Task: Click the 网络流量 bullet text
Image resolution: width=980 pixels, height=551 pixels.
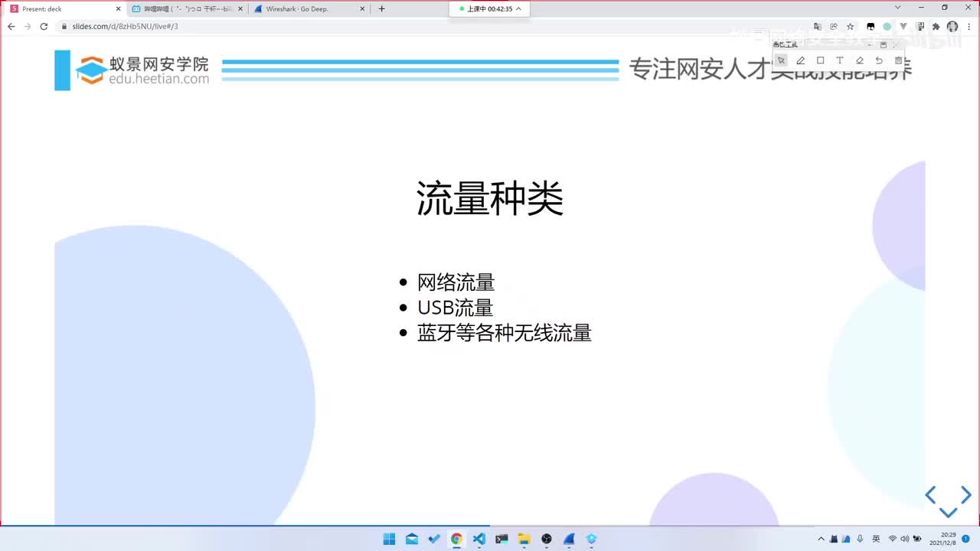Action: [x=456, y=282]
